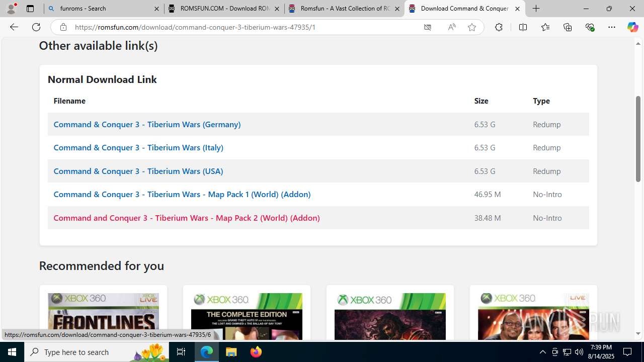
Task: Open fourth recommended Xbox Live game cover
Action: click(x=533, y=316)
